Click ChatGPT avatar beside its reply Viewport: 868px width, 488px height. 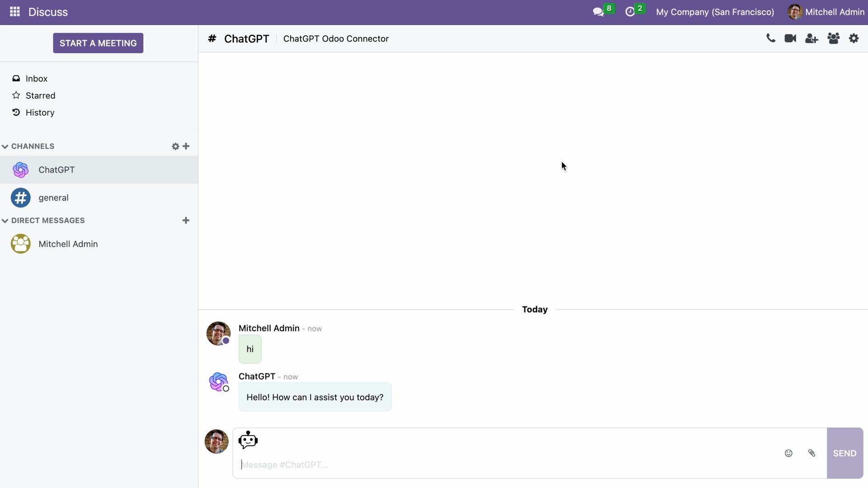pos(218,382)
